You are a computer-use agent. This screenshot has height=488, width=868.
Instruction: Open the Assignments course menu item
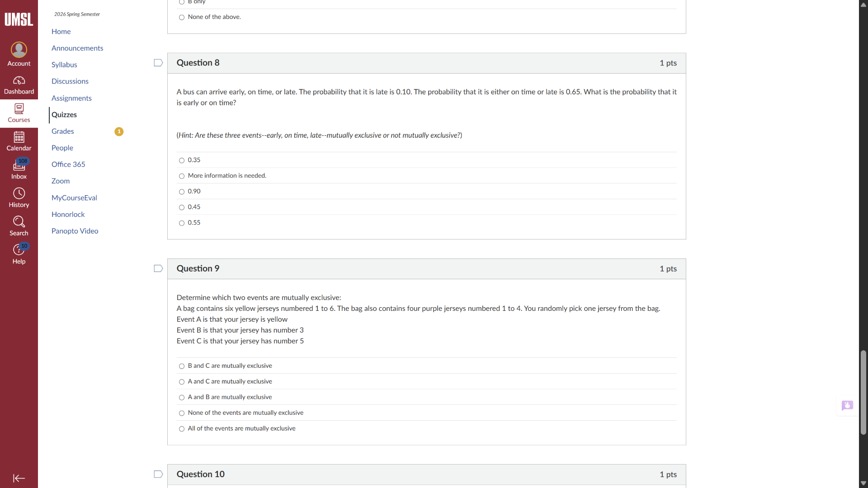[x=71, y=98]
